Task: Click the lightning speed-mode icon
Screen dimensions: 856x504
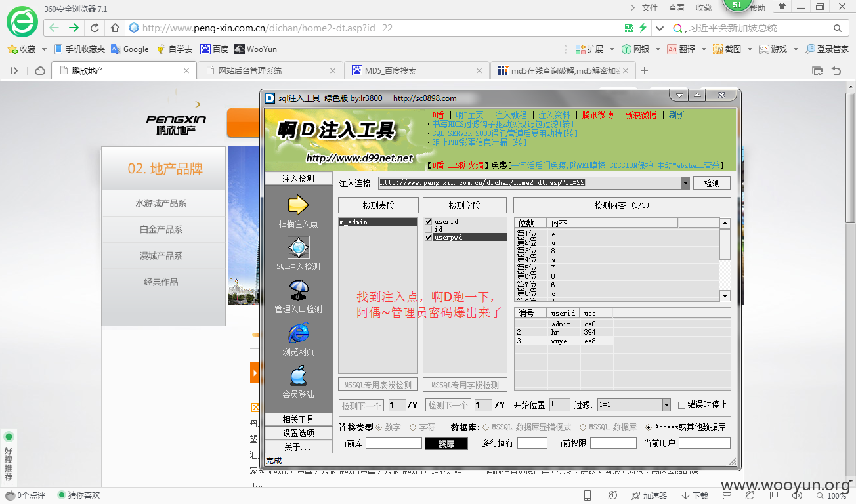Action: (643, 28)
